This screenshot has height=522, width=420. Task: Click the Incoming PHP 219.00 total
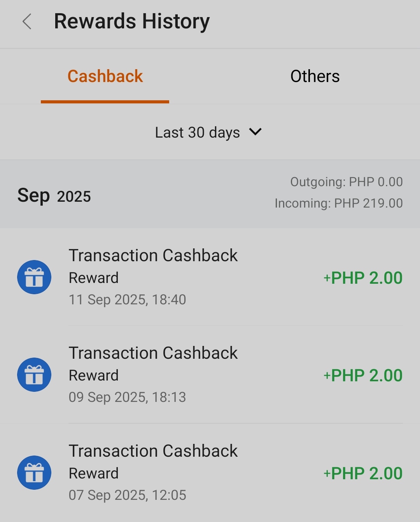click(338, 203)
